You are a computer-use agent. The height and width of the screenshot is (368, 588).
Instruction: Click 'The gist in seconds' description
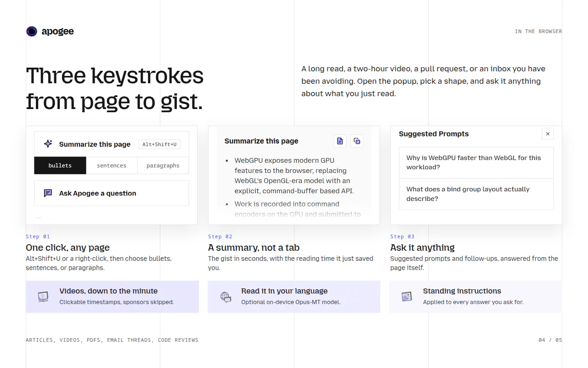291,263
